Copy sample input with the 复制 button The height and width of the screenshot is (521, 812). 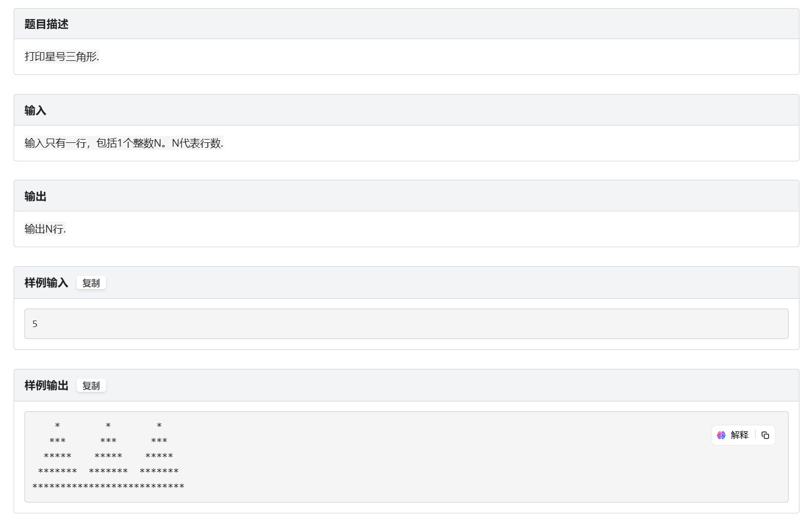(91, 283)
